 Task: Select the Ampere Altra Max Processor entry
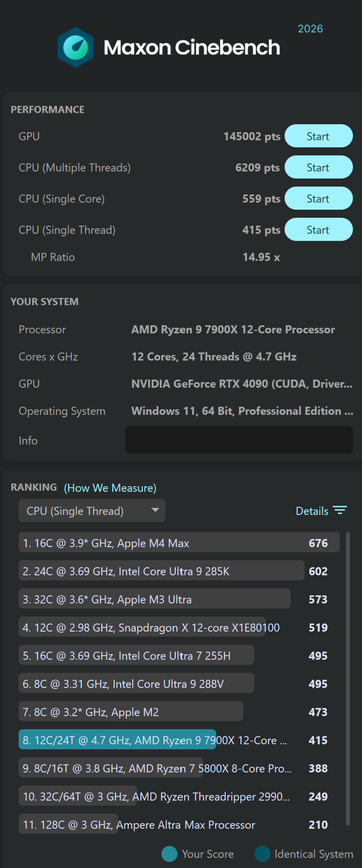coord(179,825)
